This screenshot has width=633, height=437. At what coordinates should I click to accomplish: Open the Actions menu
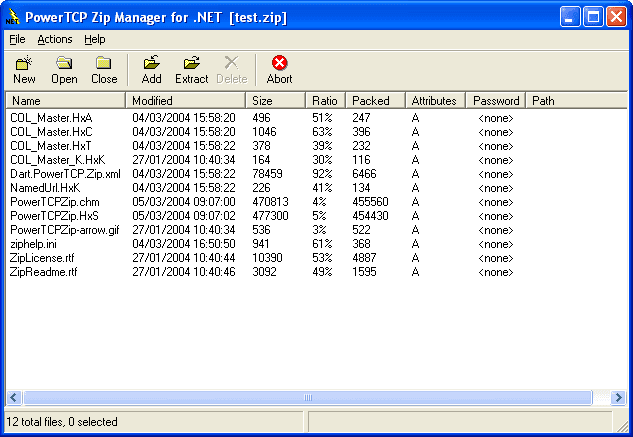tap(54, 39)
